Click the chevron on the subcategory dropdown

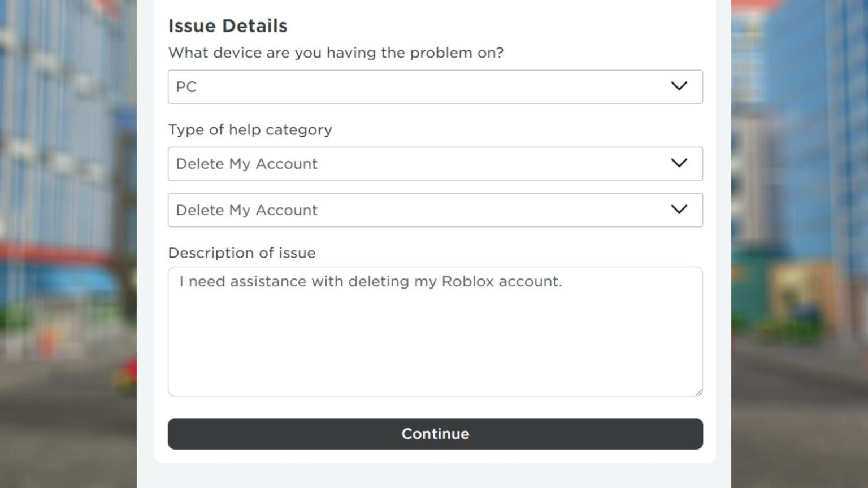point(680,210)
